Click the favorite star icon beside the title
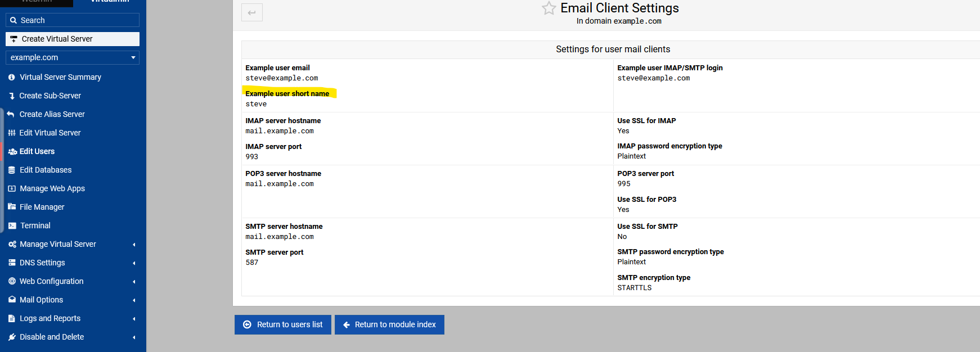 tap(549, 8)
